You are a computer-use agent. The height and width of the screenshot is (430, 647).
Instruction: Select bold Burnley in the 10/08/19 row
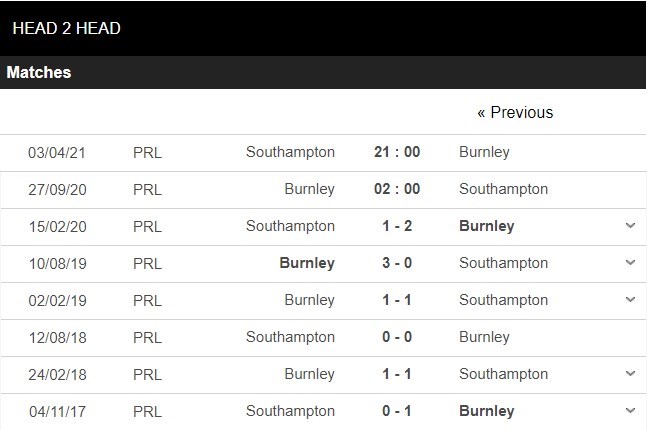coord(308,263)
